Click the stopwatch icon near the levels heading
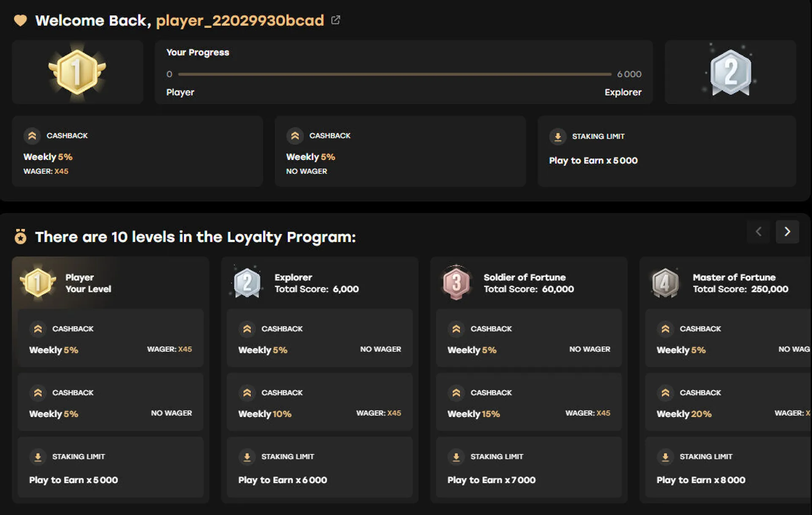 click(20, 237)
